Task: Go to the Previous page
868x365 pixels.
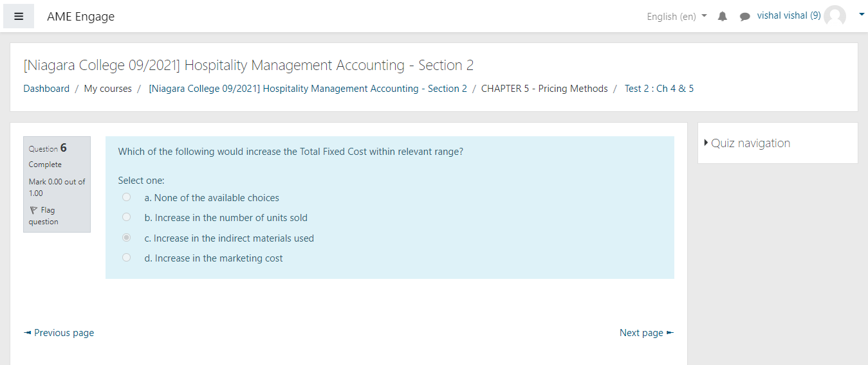Action: pyautogui.click(x=59, y=333)
